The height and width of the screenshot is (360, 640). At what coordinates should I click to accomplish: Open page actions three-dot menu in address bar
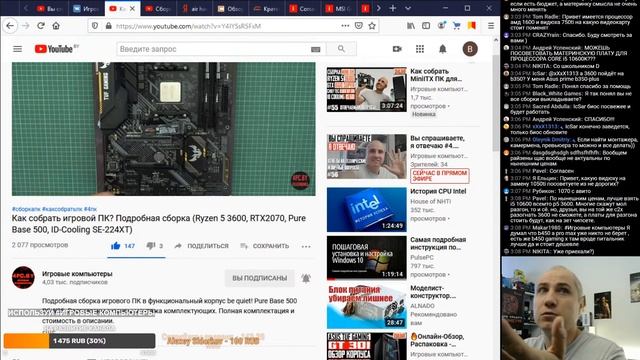pyautogui.click(x=345, y=26)
